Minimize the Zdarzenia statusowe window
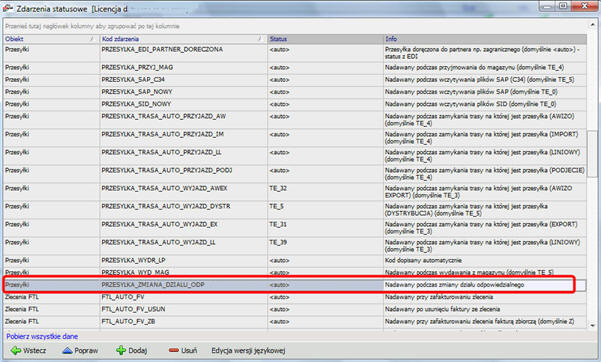601x362 pixels. tap(548, 6)
